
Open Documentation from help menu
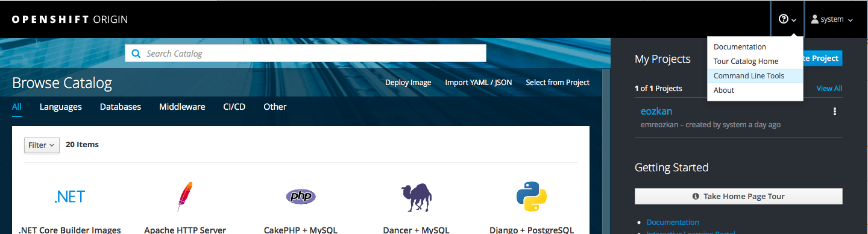tap(755, 46)
